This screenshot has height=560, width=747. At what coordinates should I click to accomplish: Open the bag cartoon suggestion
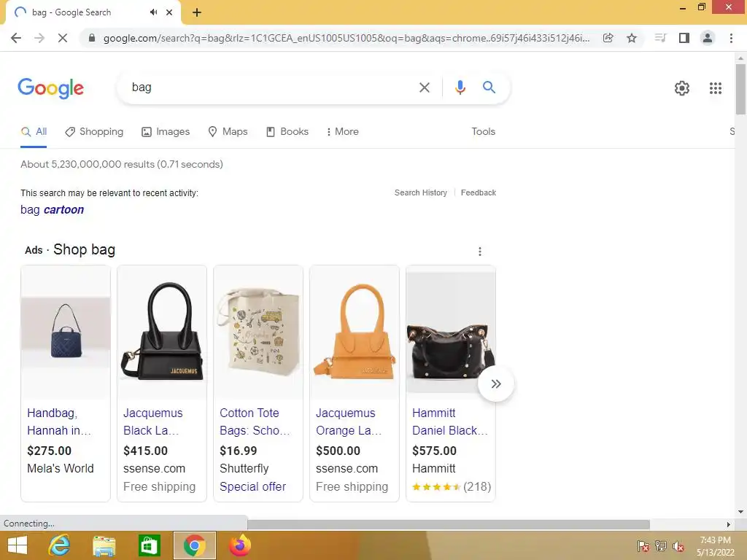pyautogui.click(x=52, y=209)
